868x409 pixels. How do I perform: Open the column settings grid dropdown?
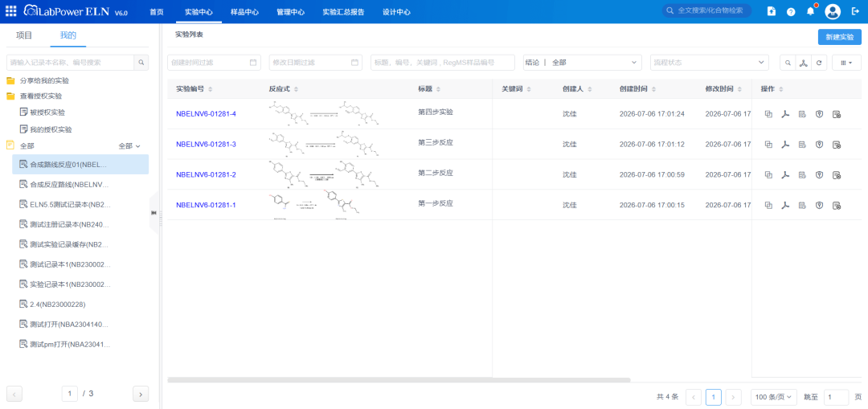tap(846, 63)
